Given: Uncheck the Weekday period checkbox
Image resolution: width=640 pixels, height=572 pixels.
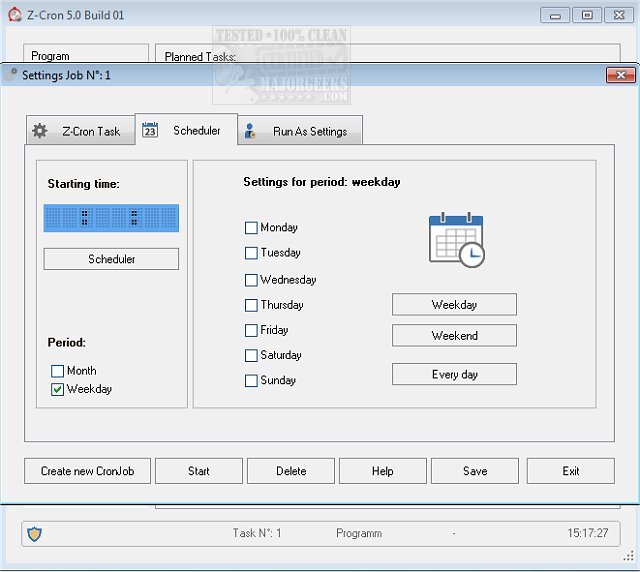Looking at the screenshot, I should coord(58,389).
